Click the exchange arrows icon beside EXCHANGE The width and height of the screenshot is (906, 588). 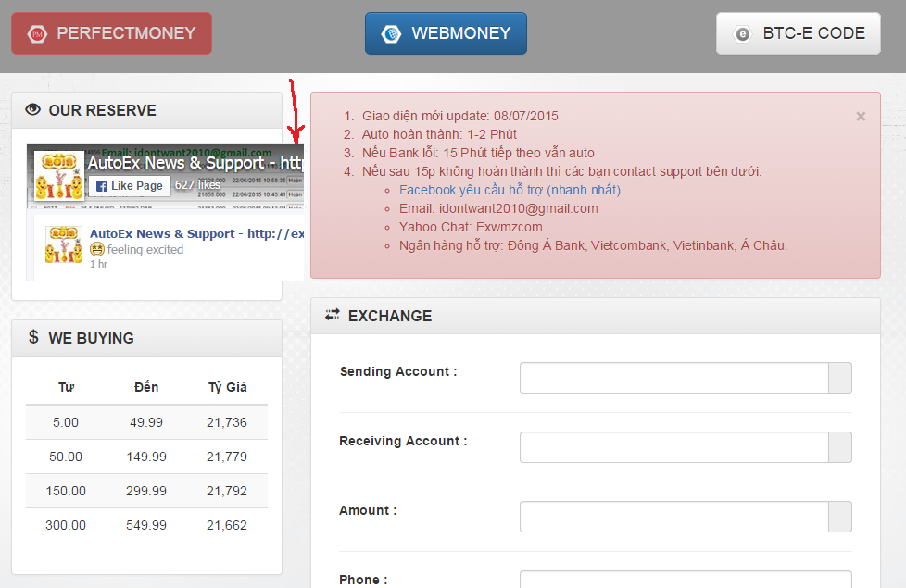[x=333, y=315]
